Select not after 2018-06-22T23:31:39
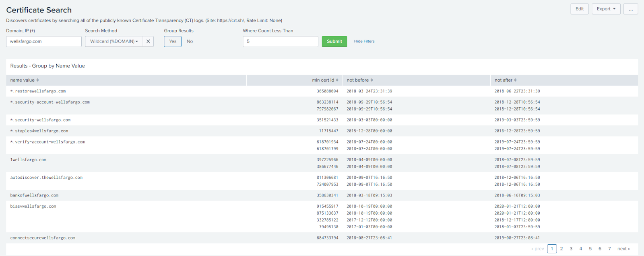The image size is (644, 256). click(517, 91)
